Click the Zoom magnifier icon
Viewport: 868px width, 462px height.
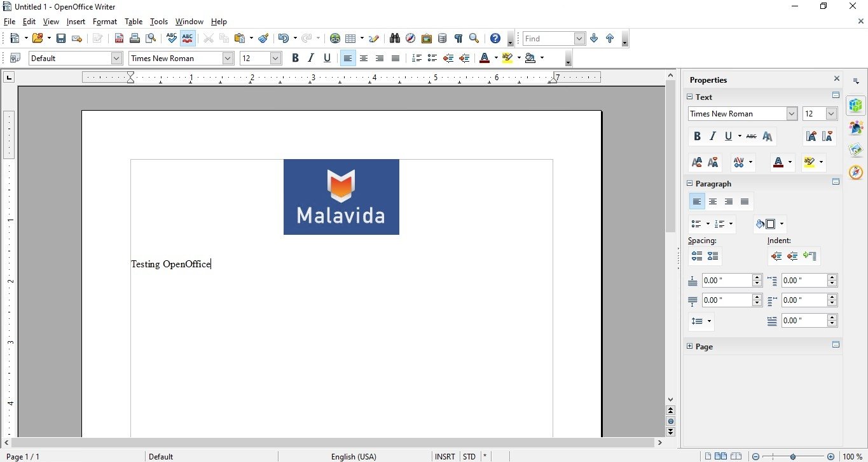pos(474,38)
